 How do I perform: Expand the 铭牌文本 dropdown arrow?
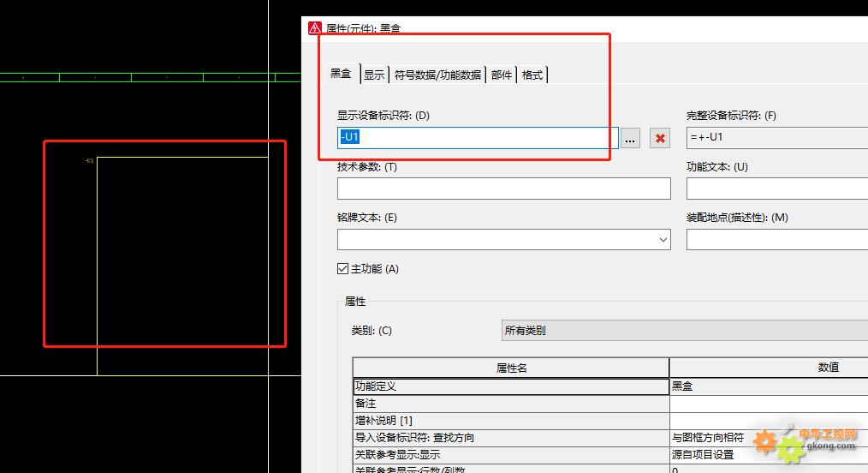[x=663, y=240]
